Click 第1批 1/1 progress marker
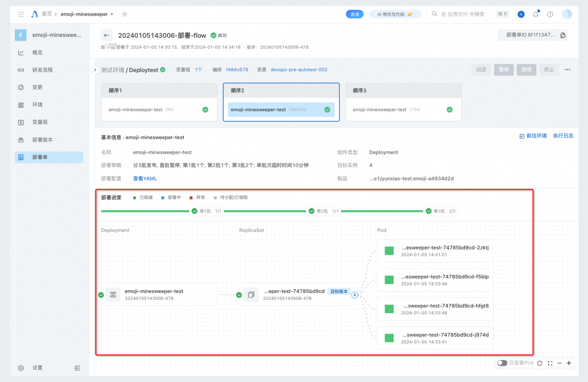The image size is (588, 382). tap(207, 211)
